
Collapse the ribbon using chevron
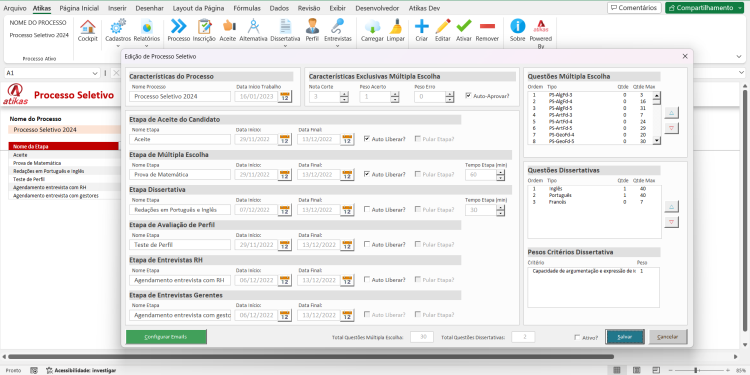point(739,56)
